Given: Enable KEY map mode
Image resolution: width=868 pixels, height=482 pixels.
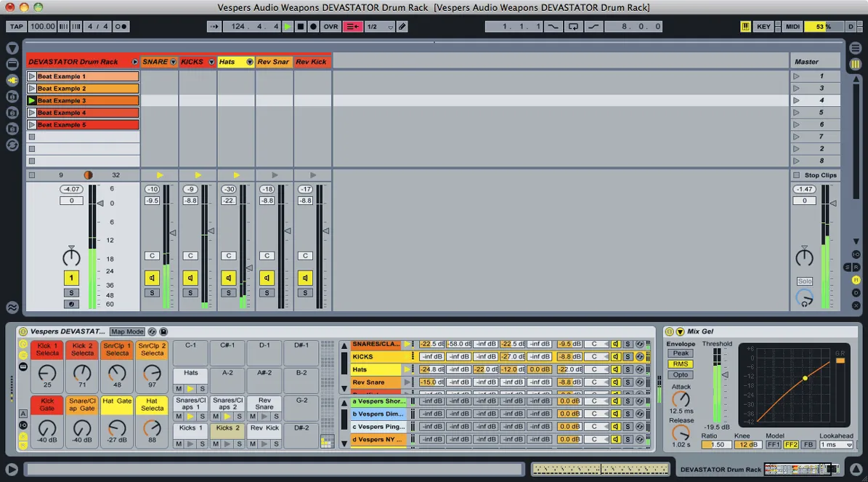Looking at the screenshot, I should (763, 27).
